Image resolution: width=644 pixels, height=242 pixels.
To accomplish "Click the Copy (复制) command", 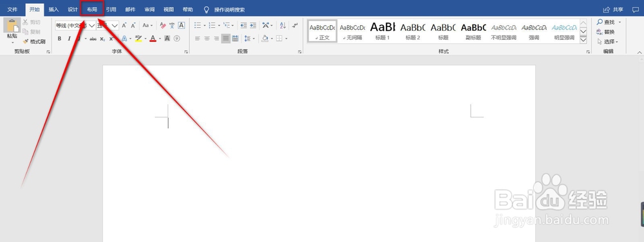I will [x=31, y=32].
